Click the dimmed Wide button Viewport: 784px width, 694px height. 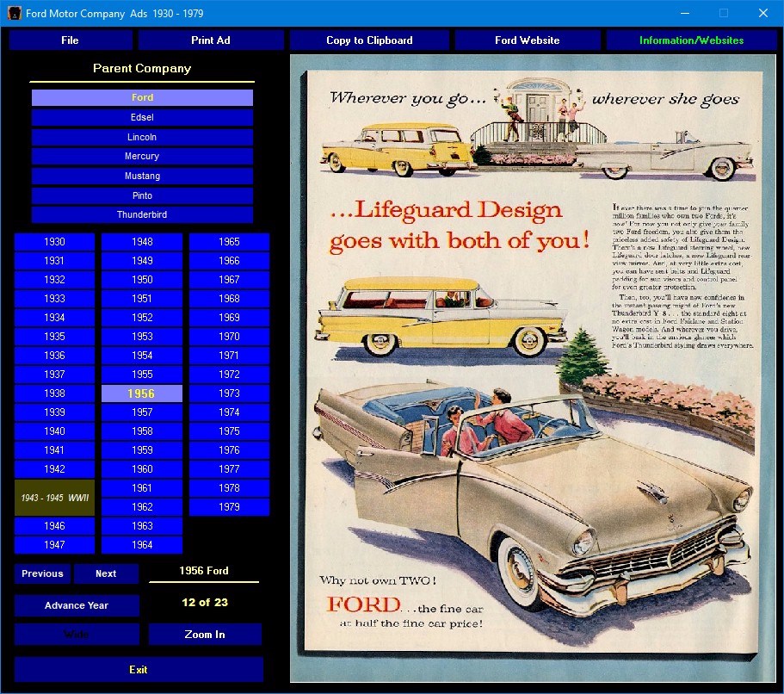pyautogui.click(x=77, y=635)
